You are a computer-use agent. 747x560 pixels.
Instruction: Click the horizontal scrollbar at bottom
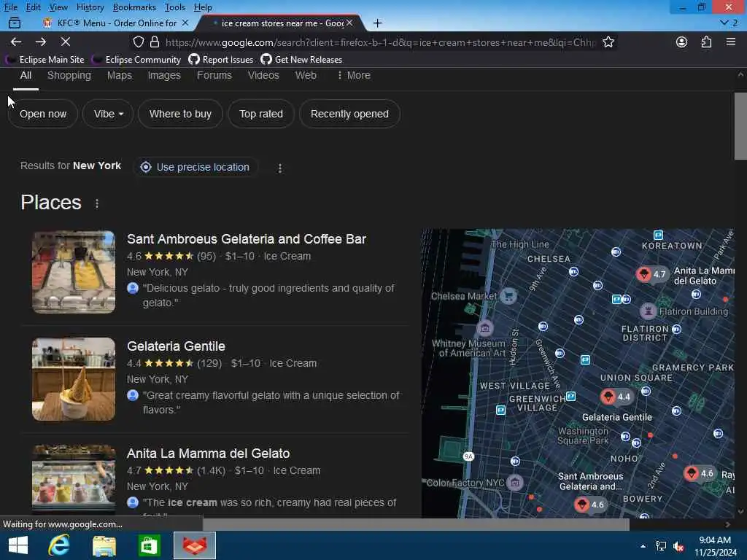click(416, 524)
